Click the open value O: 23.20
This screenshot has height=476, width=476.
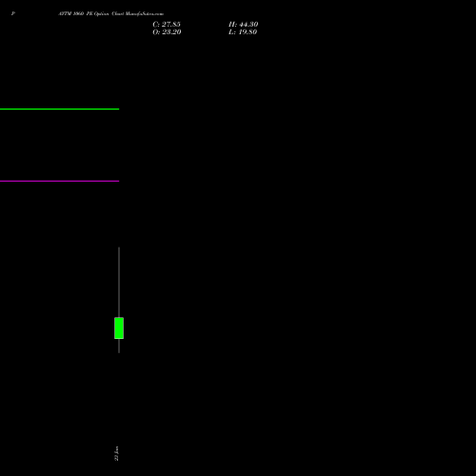coord(167,32)
